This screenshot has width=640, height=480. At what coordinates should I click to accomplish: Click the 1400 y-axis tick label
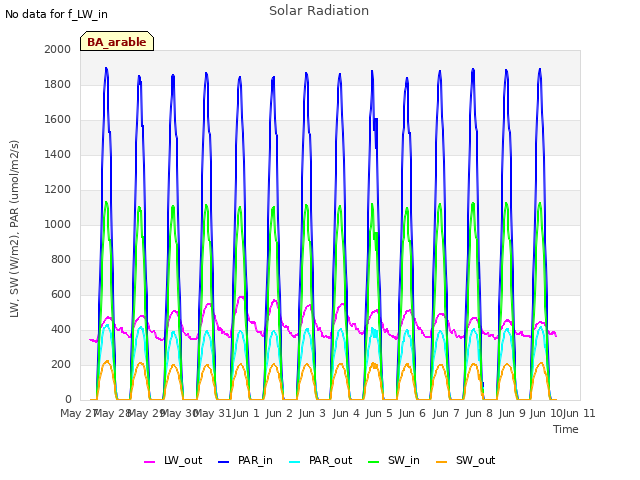[58, 154]
